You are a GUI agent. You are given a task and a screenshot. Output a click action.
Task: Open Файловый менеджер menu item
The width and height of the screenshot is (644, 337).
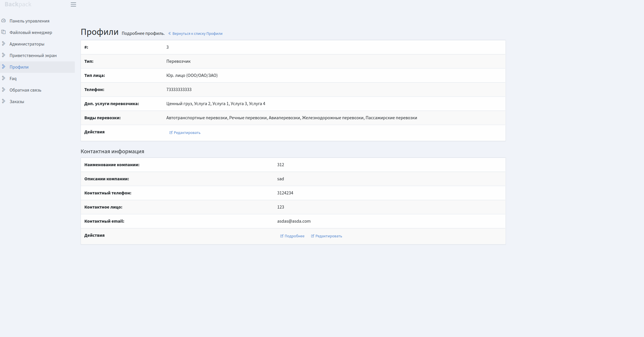31,33
